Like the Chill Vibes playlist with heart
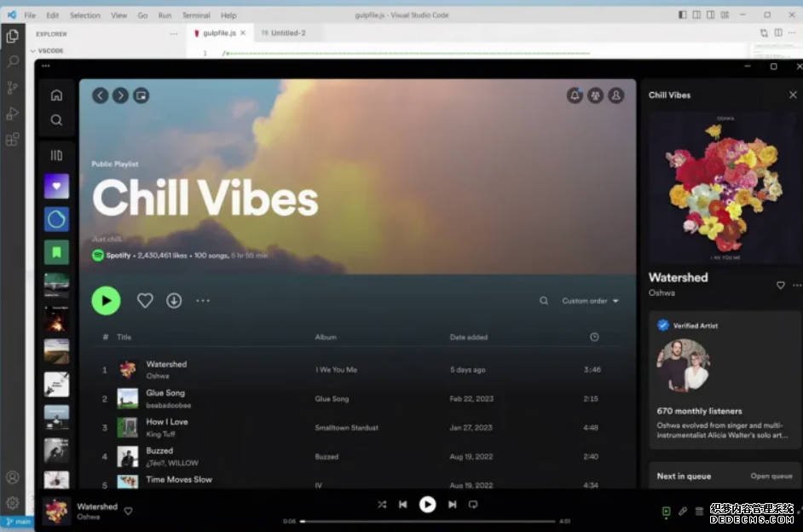The width and height of the screenshot is (803, 532). coord(145,300)
